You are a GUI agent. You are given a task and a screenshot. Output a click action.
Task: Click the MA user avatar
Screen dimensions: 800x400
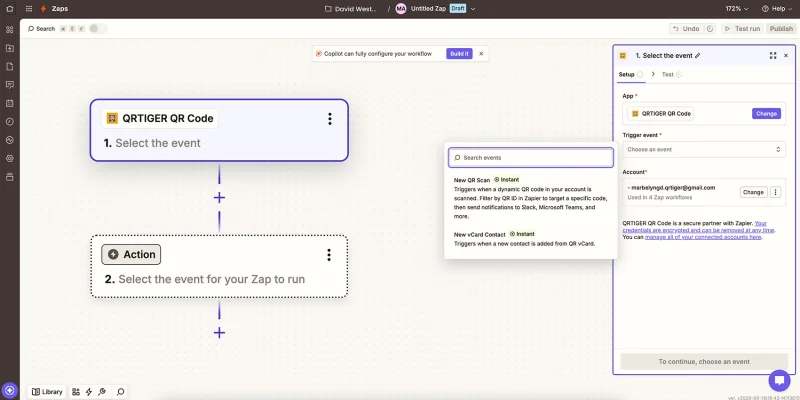(401, 9)
